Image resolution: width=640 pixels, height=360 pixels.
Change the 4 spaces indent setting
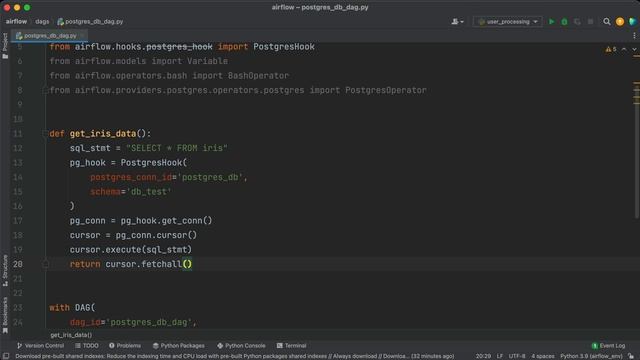[x=543, y=356]
